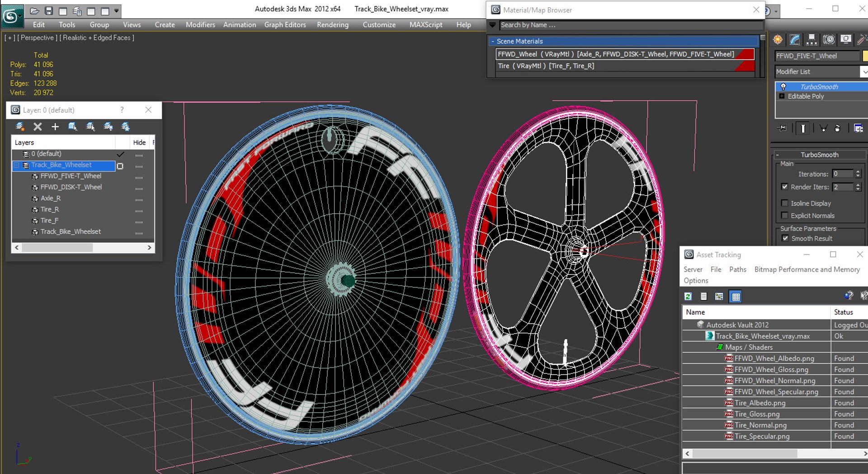Increase Iterations spinner value
868x474 pixels.
[x=858, y=172]
